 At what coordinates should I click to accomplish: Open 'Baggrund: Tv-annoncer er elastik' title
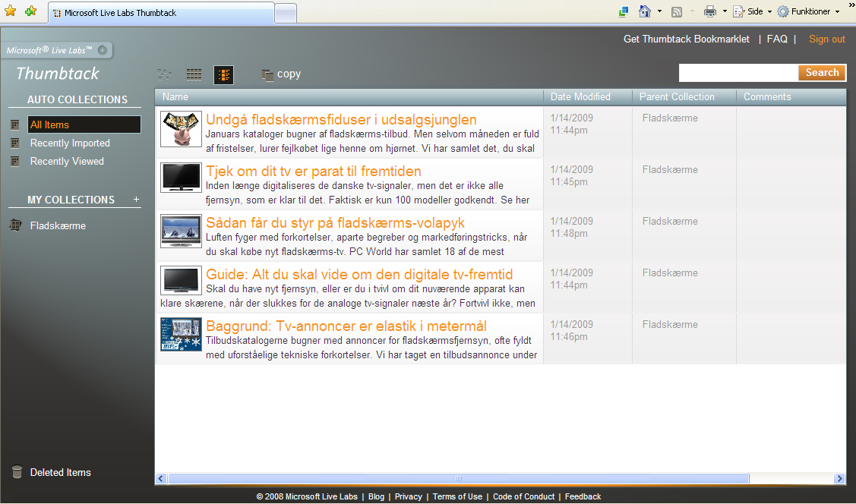coord(346,326)
